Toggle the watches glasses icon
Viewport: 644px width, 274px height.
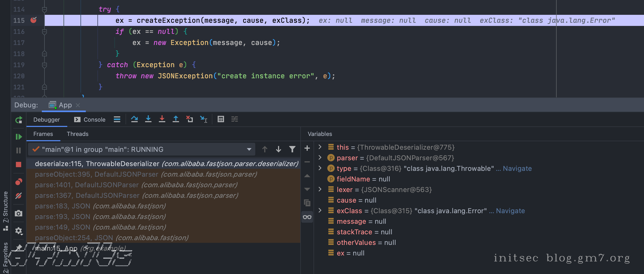307,217
